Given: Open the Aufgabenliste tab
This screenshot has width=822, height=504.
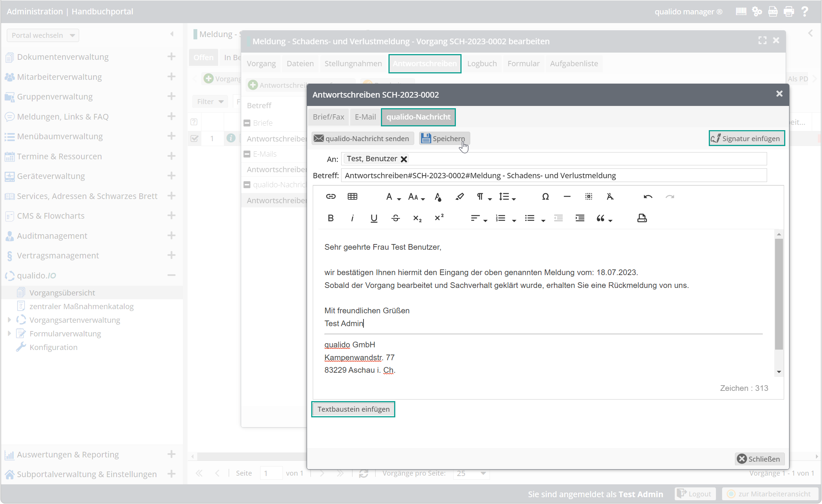Looking at the screenshot, I should 574,64.
